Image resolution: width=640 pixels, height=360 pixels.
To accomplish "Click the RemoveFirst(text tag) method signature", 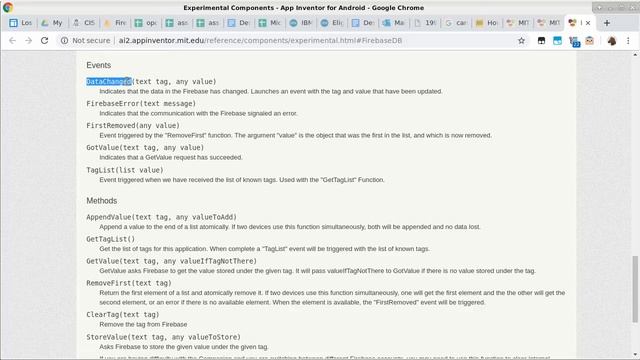I will 129,283.
